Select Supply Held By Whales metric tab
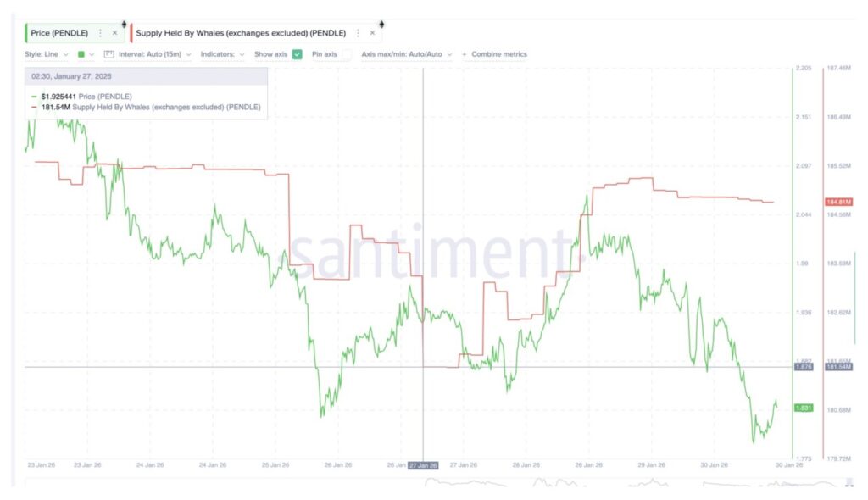 tap(241, 33)
